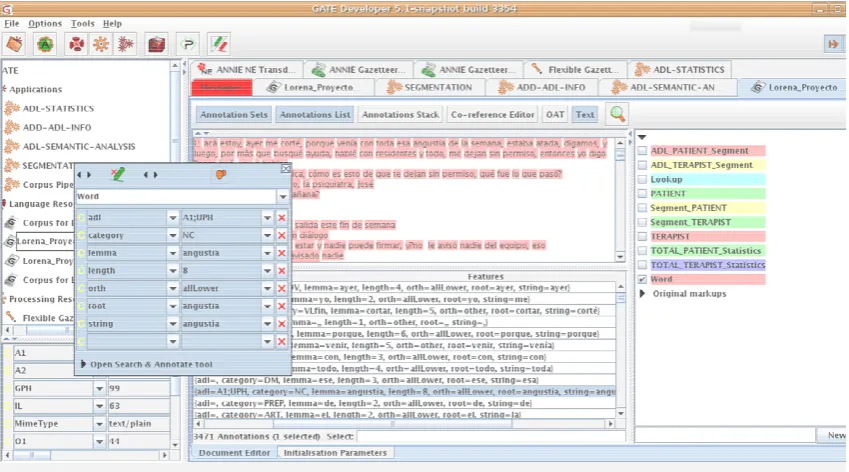Toggle ADL_PATIENT_Segment annotation checkbox
Screen dimensions: 849x472
tap(642, 150)
